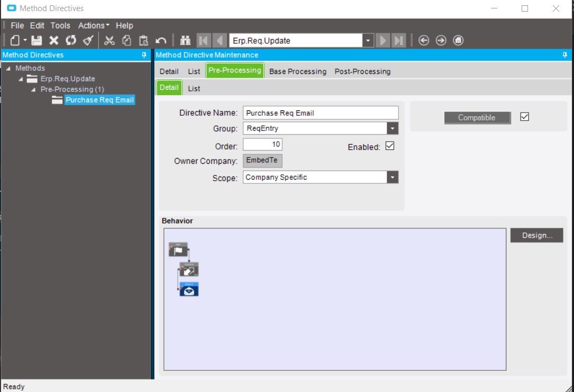Click the Delete X toolbar icon
Viewport: 574px width, 392px height.
pyautogui.click(x=54, y=41)
